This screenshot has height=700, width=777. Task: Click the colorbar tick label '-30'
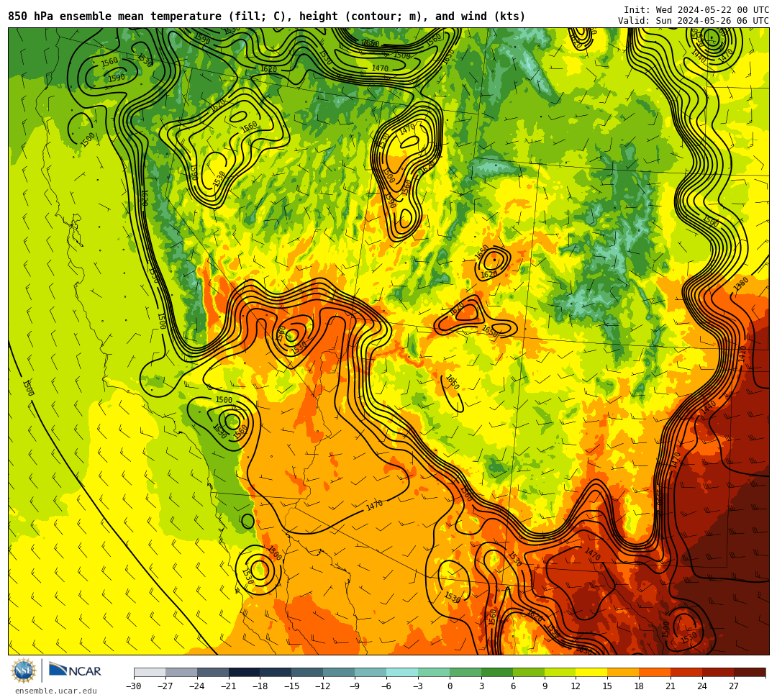134,686
